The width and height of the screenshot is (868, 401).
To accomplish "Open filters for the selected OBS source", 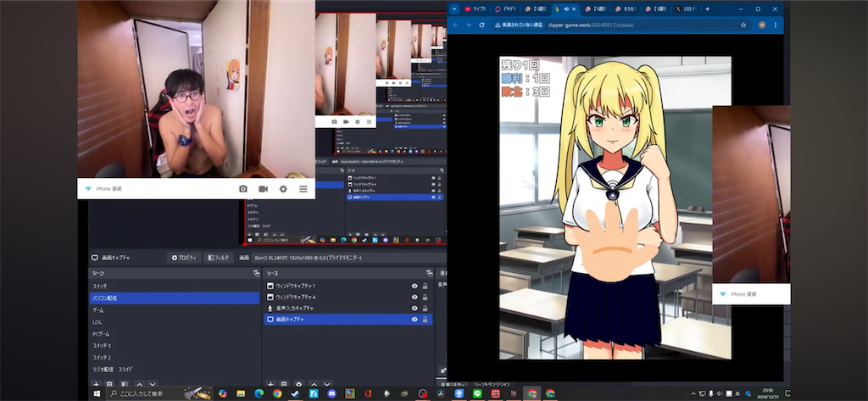I will (x=218, y=258).
